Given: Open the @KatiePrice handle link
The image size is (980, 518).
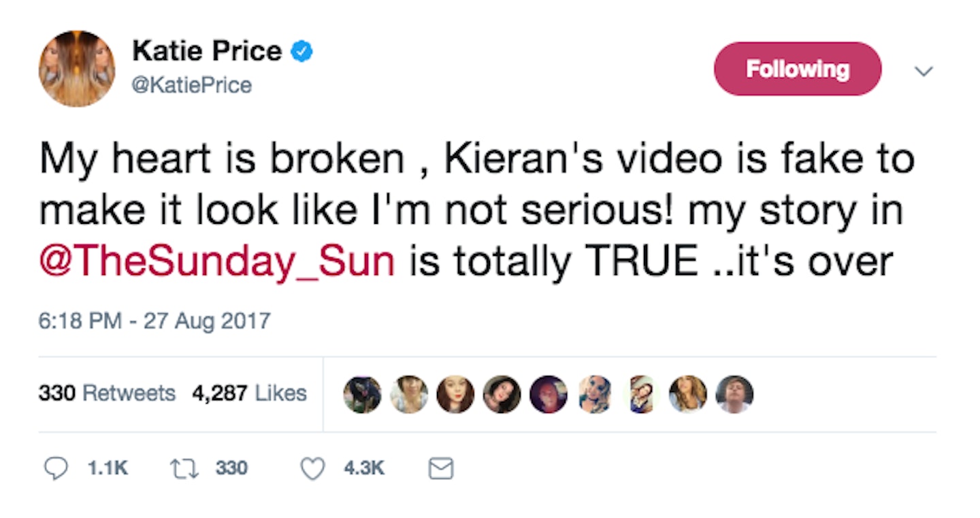Looking at the screenshot, I should click(x=192, y=86).
